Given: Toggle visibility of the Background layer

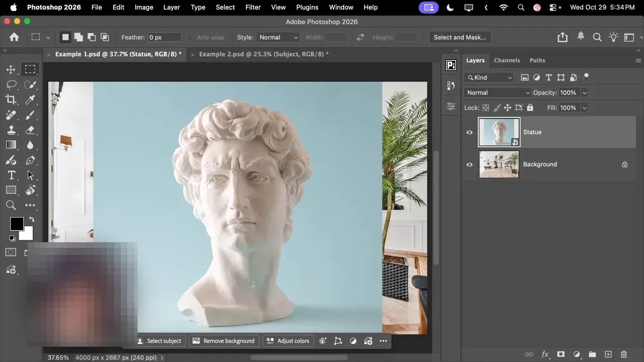Looking at the screenshot, I should (469, 164).
